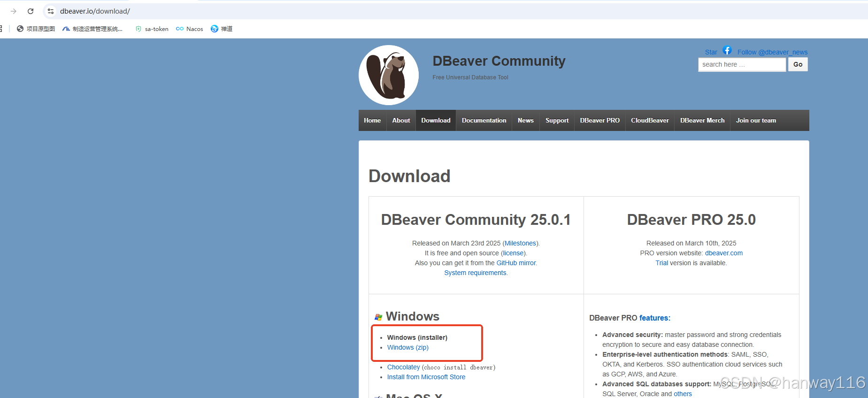Click the browser forward arrow

click(x=14, y=11)
